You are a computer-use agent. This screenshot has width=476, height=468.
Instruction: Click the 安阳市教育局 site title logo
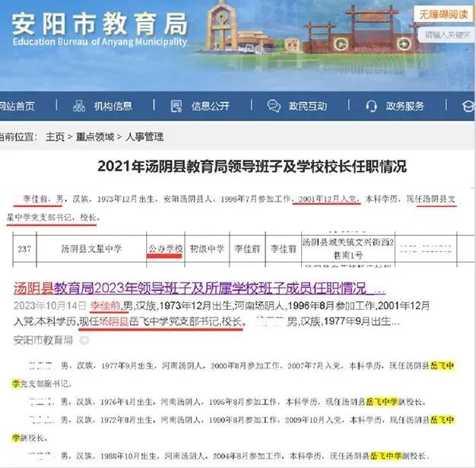[100, 30]
